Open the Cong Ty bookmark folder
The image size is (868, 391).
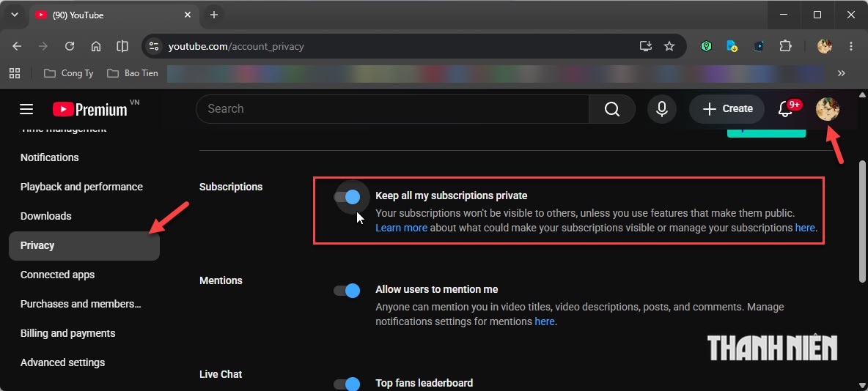pyautogui.click(x=69, y=73)
